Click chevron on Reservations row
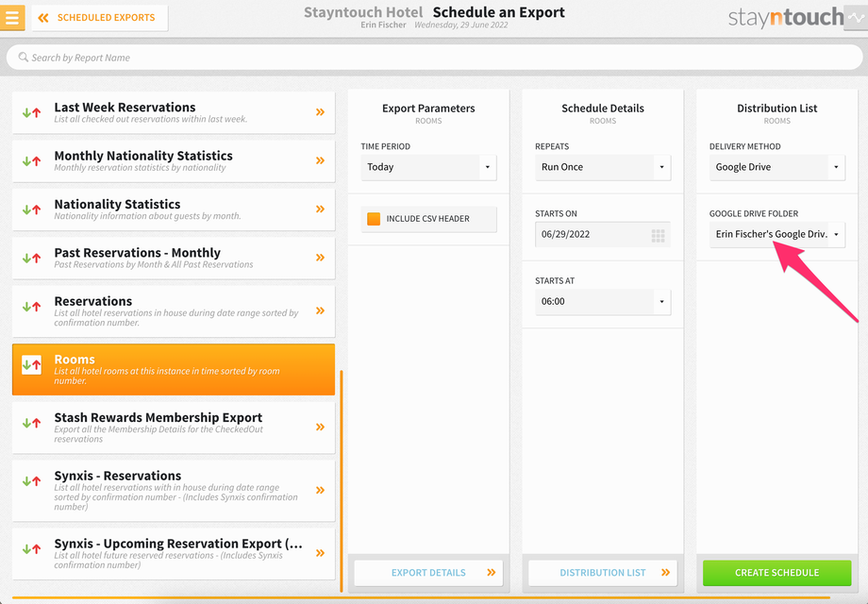Viewport: 868px width, 604px height. [x=320, y=310]
